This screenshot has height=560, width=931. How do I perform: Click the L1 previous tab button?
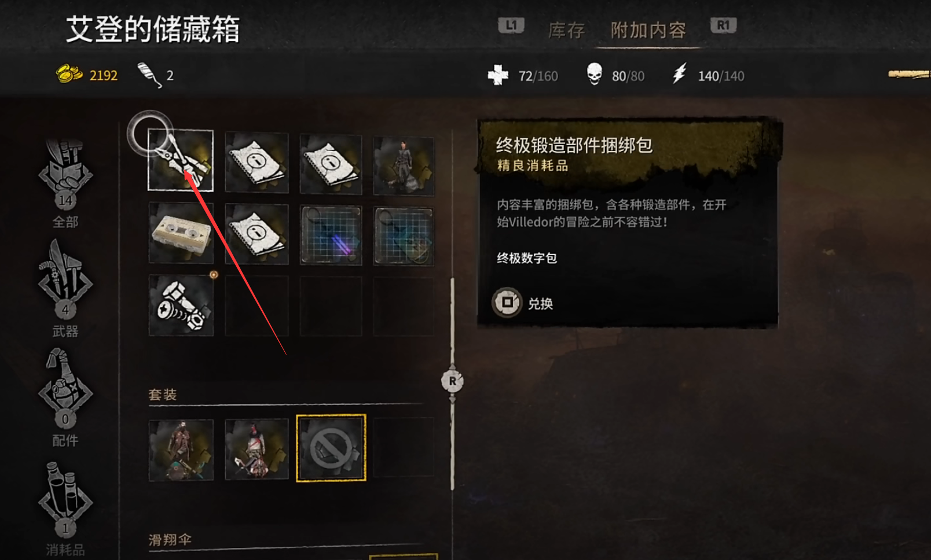click(x=511, y=25)
